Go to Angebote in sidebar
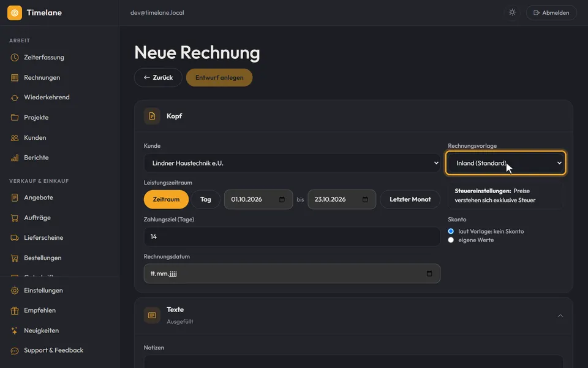The image size is (588, 368). 38,197
